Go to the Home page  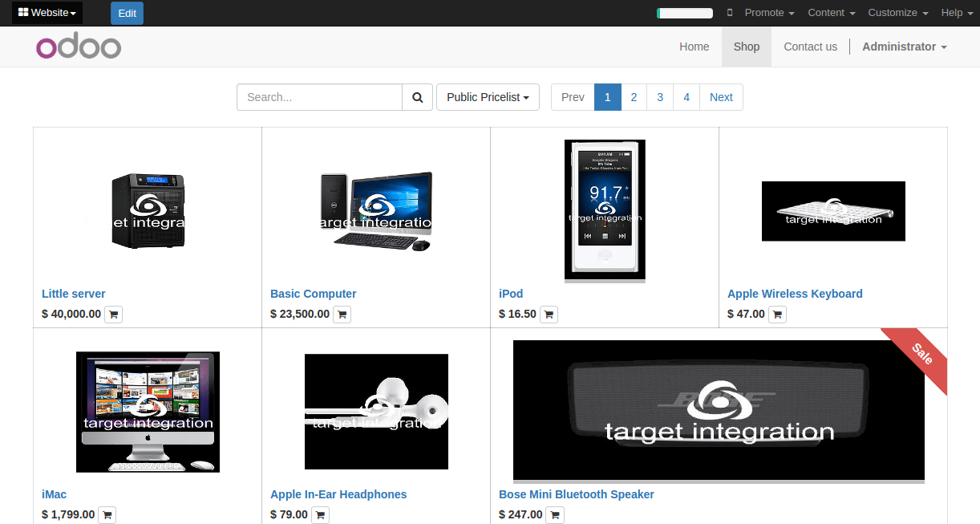click(695, 47)
